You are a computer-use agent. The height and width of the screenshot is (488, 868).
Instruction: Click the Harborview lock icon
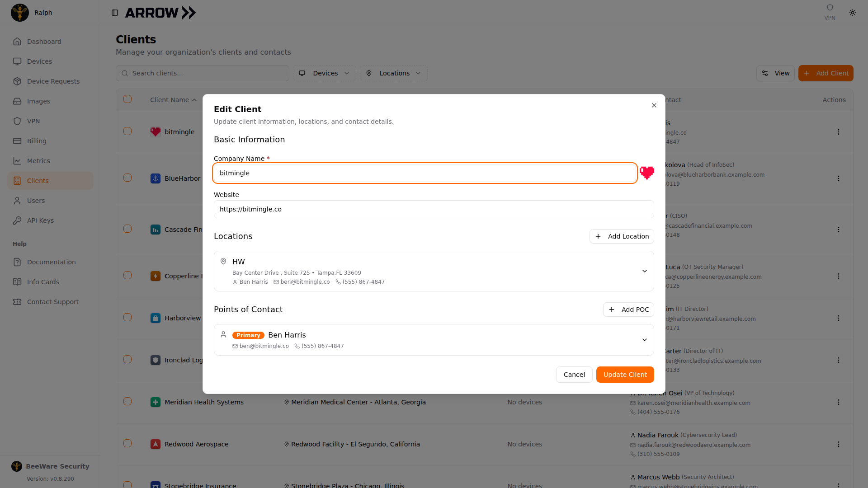tap(156, 318)
